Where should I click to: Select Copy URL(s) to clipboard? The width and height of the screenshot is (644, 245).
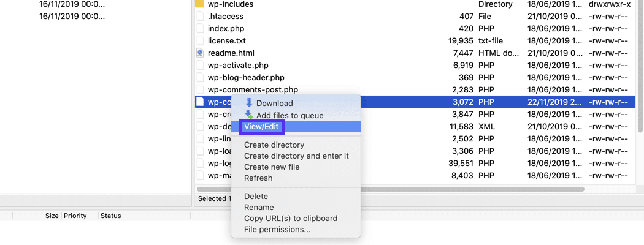click(291, 219)
